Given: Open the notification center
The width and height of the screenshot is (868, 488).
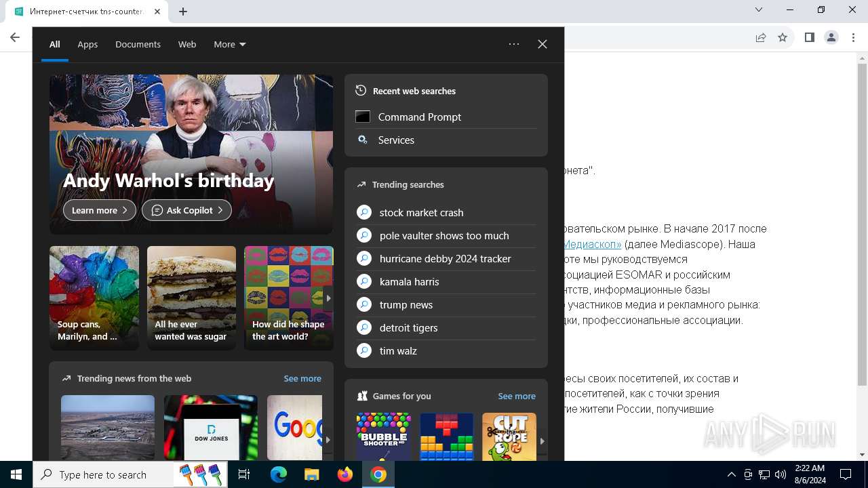Looking at the screenshot, I should (x=846, y=474).
